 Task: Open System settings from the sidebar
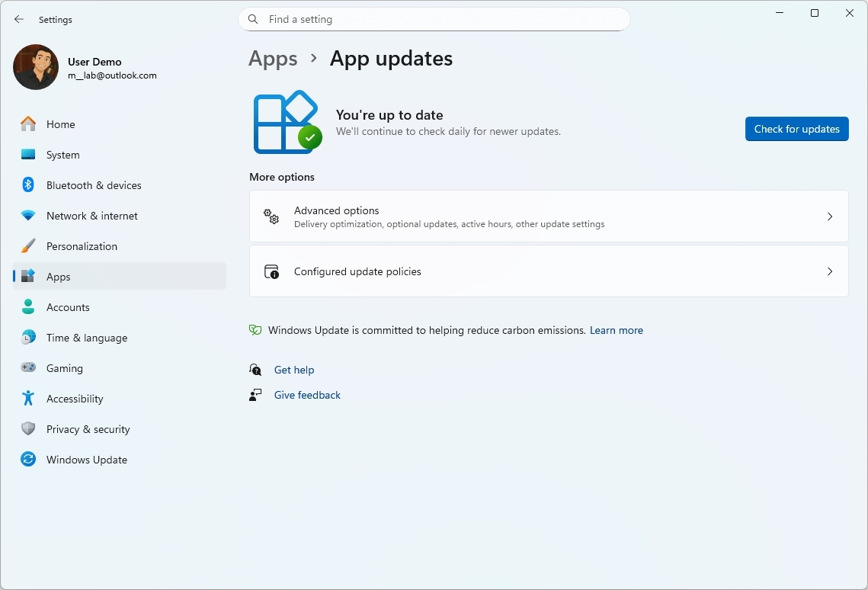point(62,155)
